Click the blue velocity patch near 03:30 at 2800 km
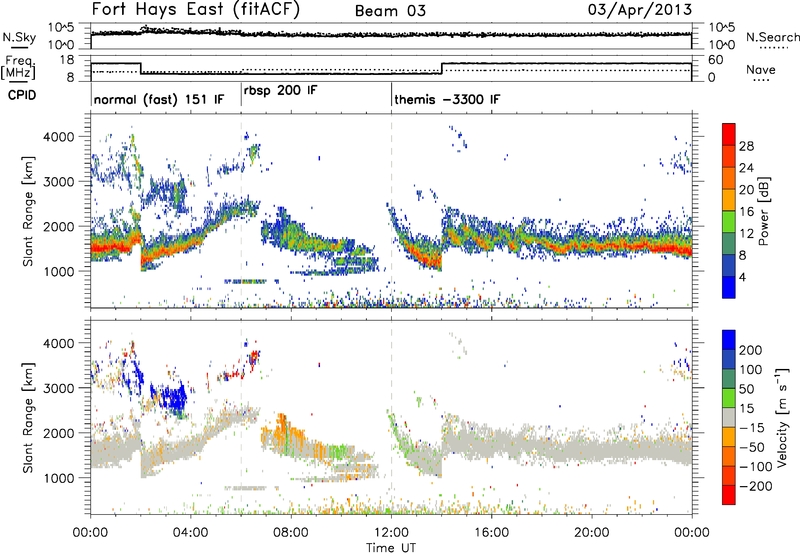This screenshot has width=800, height=554. (174, 400)
